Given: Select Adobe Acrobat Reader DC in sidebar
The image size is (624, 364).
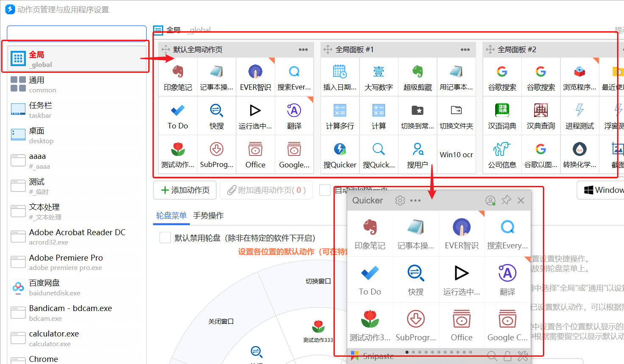Looking at the screenshot, I should click(x=78, y=237).
